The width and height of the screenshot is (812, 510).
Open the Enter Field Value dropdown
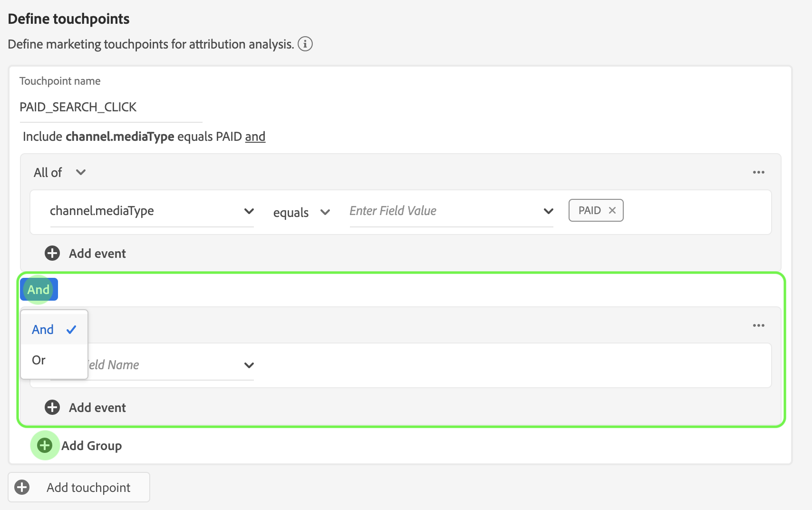pyautogui.click(x=548, y=211)
